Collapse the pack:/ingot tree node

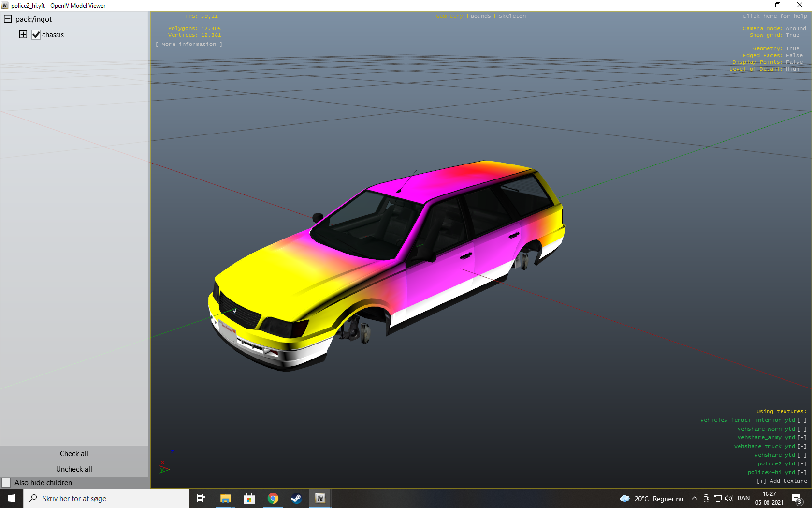point(8,19)
